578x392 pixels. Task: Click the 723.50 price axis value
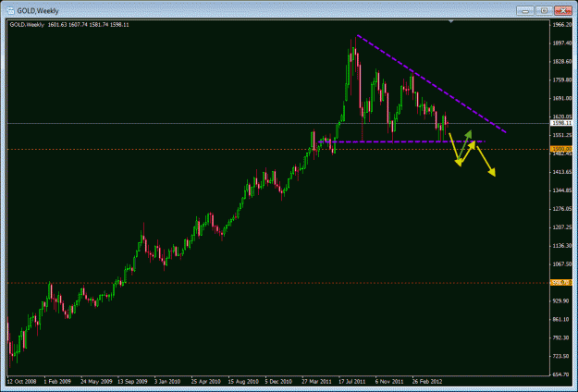[562, 356]
